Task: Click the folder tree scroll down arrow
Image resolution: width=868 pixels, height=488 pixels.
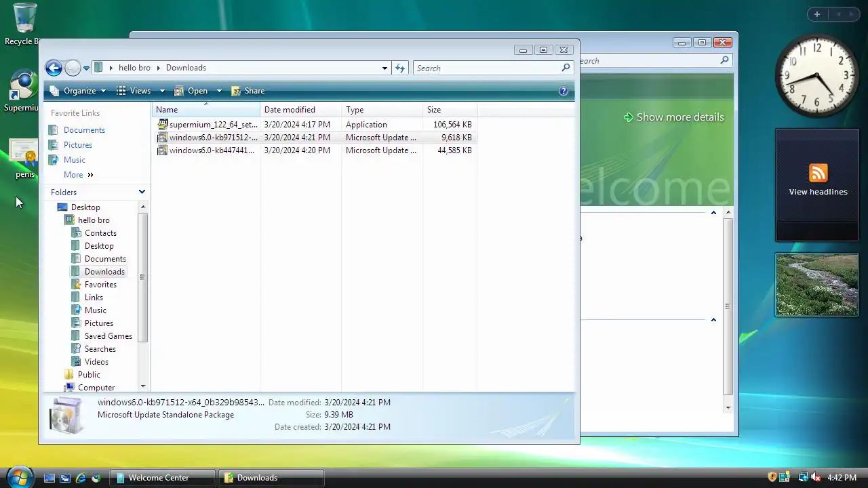Action: pos(142,386)
